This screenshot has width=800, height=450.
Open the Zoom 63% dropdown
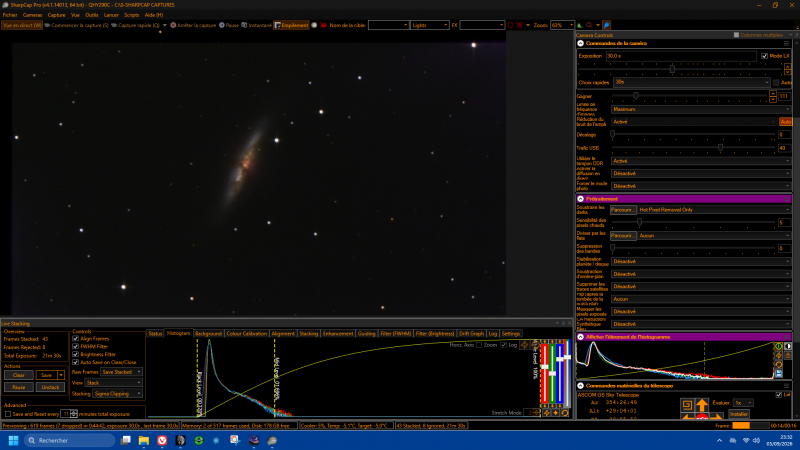coord(562,25)
